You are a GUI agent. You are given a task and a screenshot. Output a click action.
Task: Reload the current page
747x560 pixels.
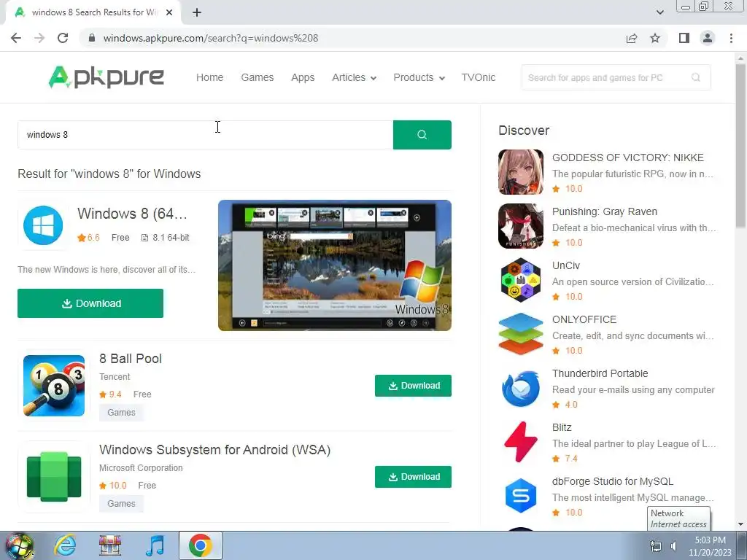coord(63,38)
